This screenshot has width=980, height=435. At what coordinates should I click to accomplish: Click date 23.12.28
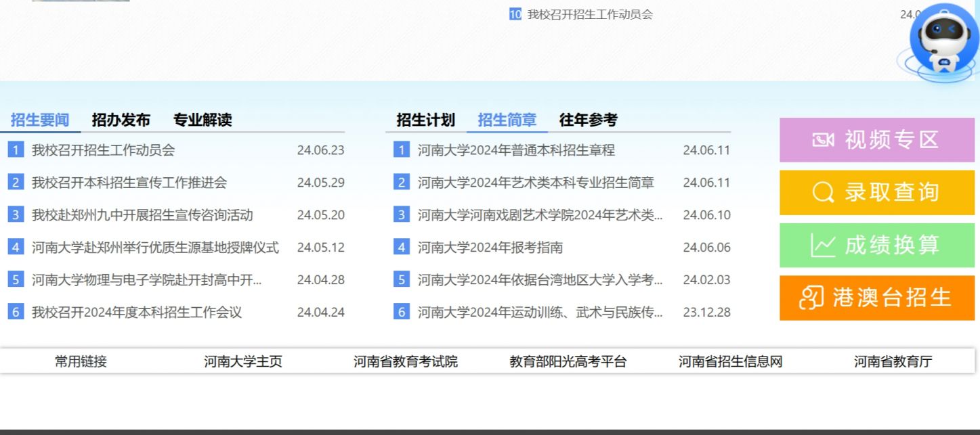pos(707,313)
